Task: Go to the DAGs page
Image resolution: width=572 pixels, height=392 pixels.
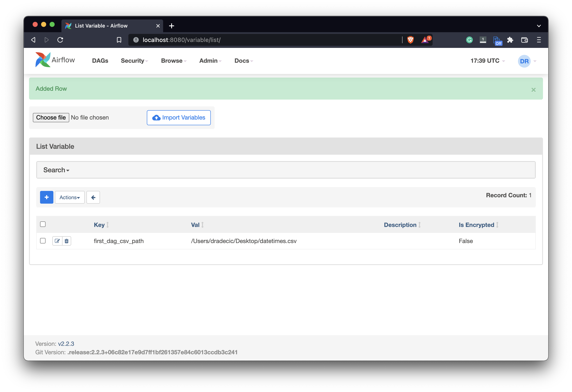Action: click(x=100, y=61)
